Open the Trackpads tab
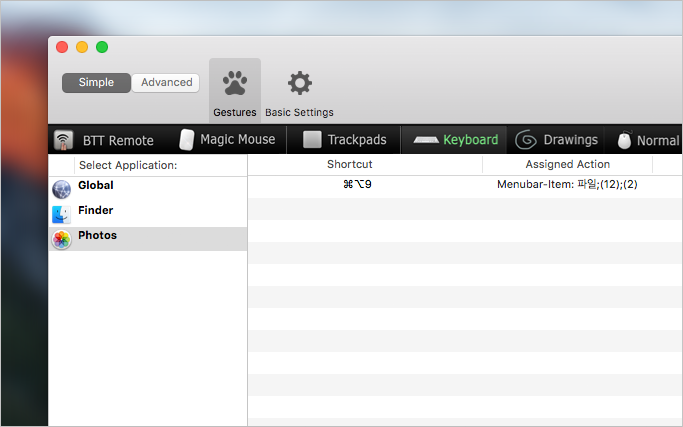 click(357, 139)
